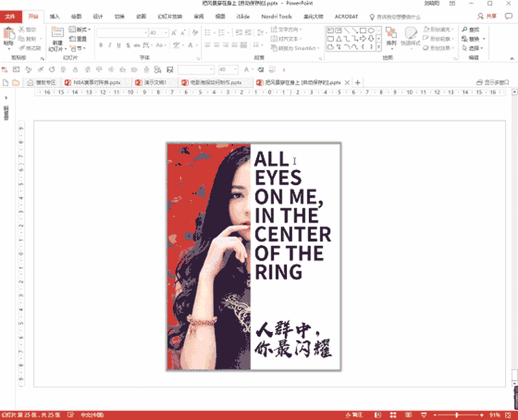Open Text Direction (文字方向) dropdown
Screen dimensions: 518x420
click(286, 29)
